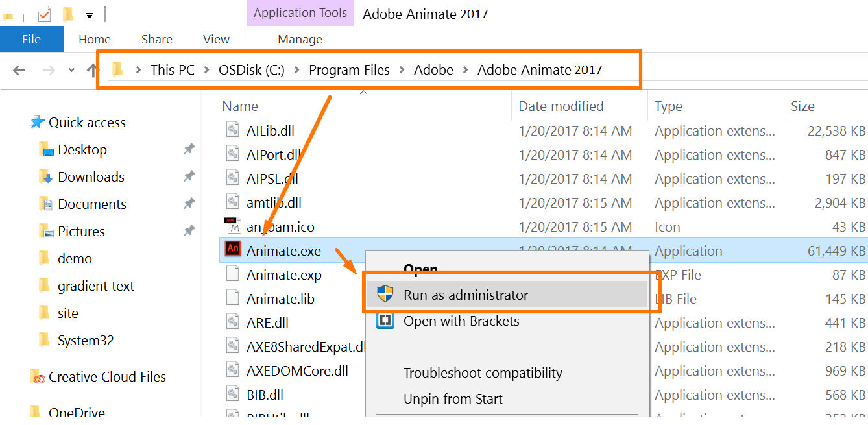Click the animoam.ico file icon
Viewport: 868px width, 425px height.
click(x=232, y=226)
